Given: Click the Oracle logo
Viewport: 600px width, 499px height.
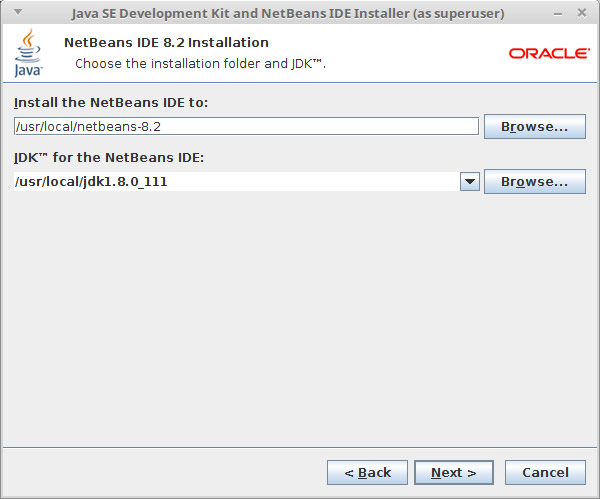Looking at the screenshot, I should pyautogui.click(x=549, y=53).
